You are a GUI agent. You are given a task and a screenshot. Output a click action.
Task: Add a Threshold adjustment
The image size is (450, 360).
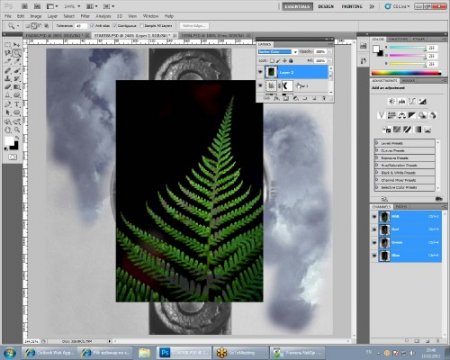[407, 129]
